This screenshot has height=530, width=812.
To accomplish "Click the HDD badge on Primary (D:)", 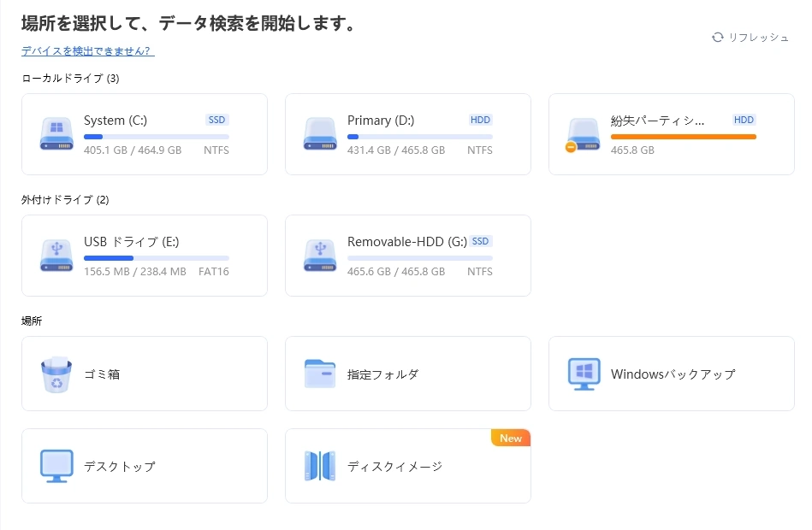I will (x=480, y=120).
